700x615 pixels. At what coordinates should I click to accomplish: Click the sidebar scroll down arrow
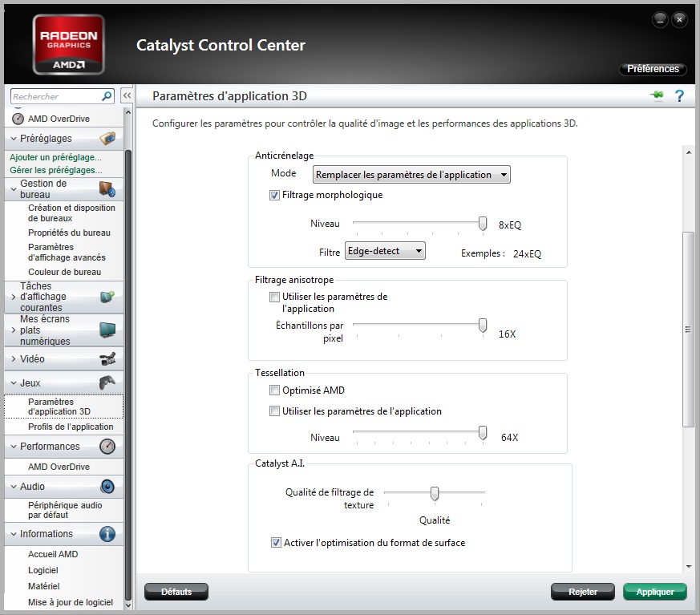click(128, 605)
